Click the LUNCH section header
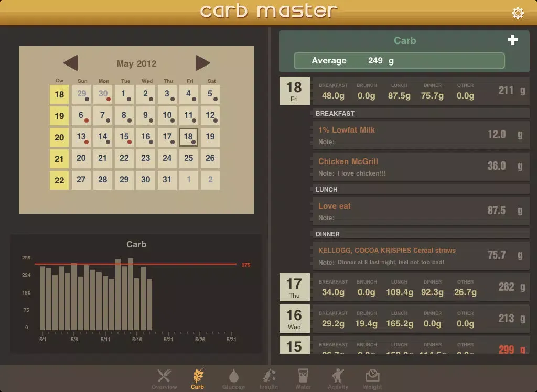 [x=421, y=189]
